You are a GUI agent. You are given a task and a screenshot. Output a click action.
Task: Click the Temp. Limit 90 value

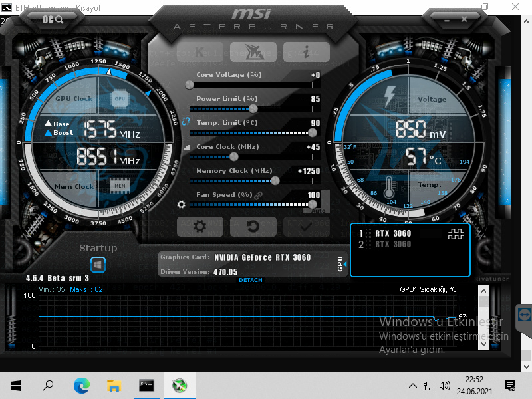(x=315, y=123)
